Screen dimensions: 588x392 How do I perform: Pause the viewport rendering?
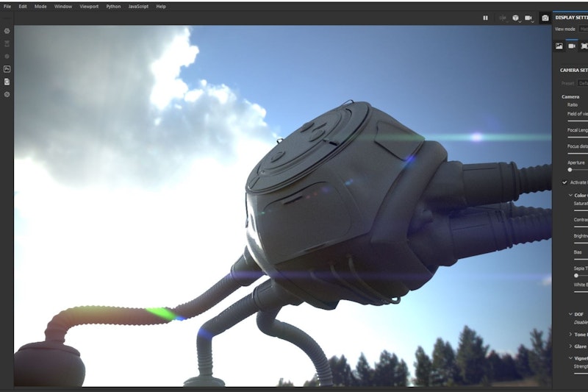(485, 18)
